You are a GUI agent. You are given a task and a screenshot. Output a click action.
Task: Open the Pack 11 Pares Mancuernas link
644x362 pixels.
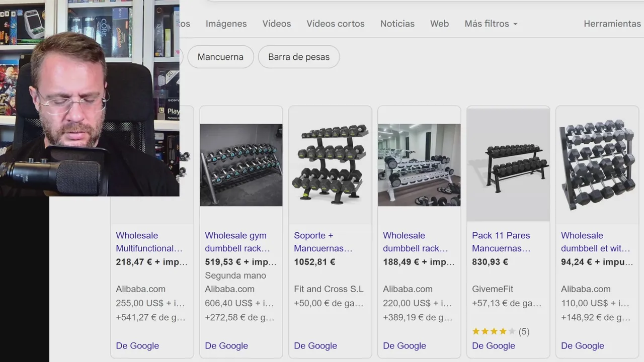point(501,242)
